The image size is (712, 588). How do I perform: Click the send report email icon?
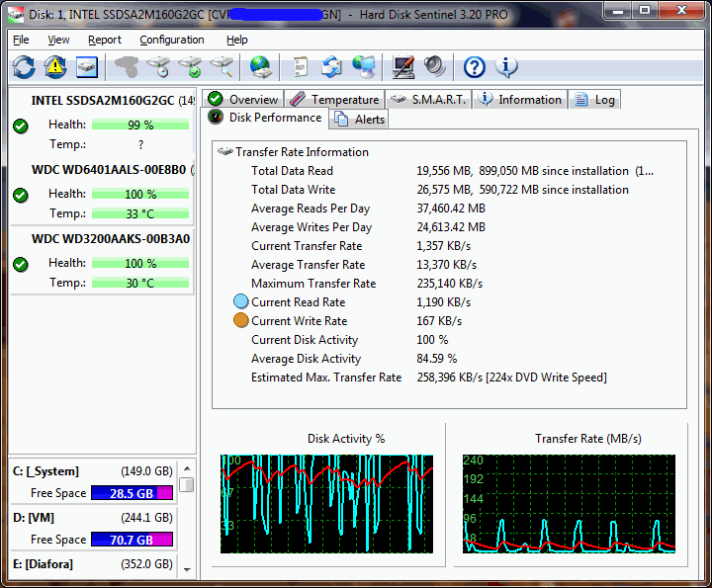coord(331,67)
